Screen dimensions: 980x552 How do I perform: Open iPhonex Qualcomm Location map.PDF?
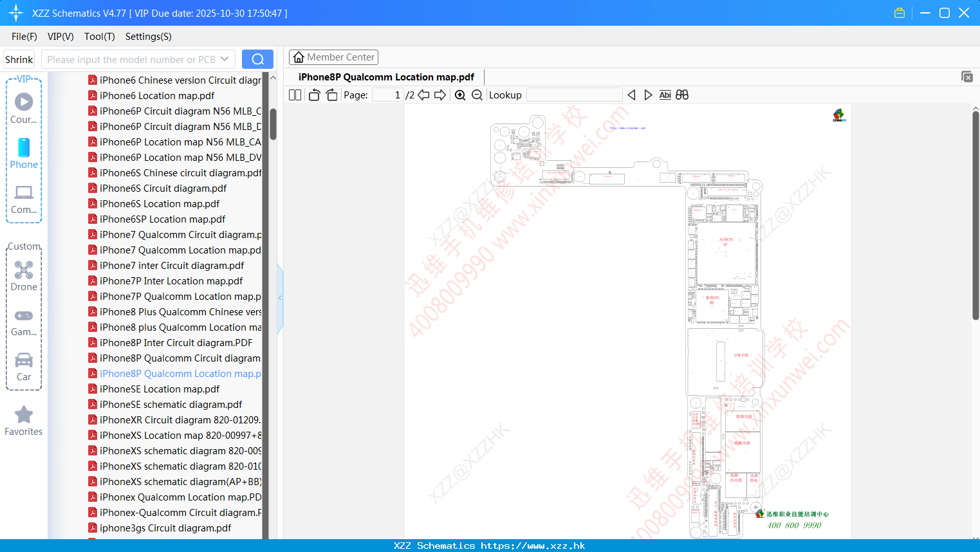(x=180, y=497)
